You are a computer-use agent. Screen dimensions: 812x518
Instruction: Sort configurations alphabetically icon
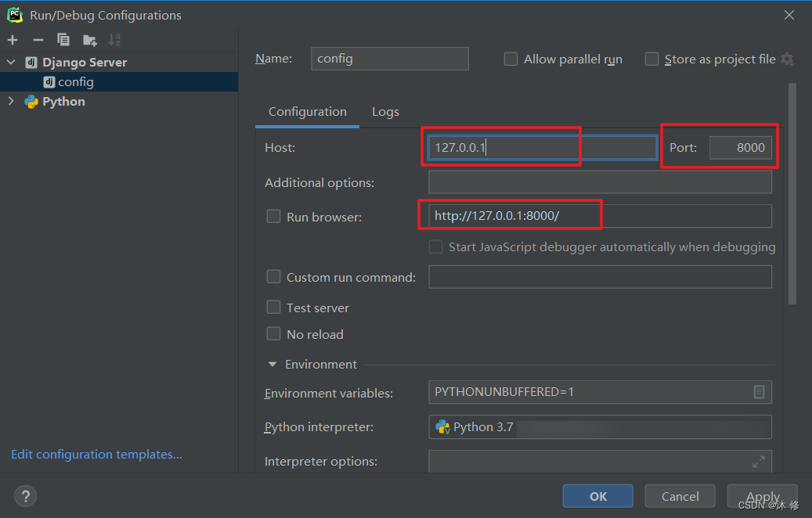(114, 40)
